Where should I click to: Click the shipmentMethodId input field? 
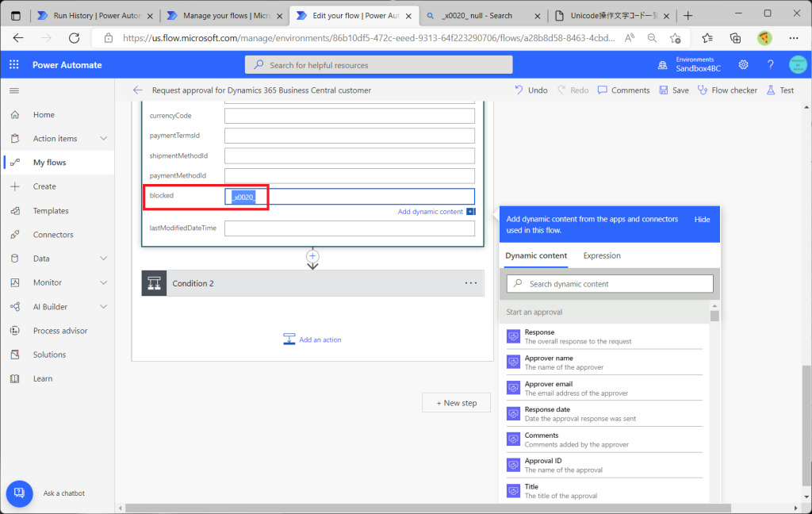pos(350,156)
